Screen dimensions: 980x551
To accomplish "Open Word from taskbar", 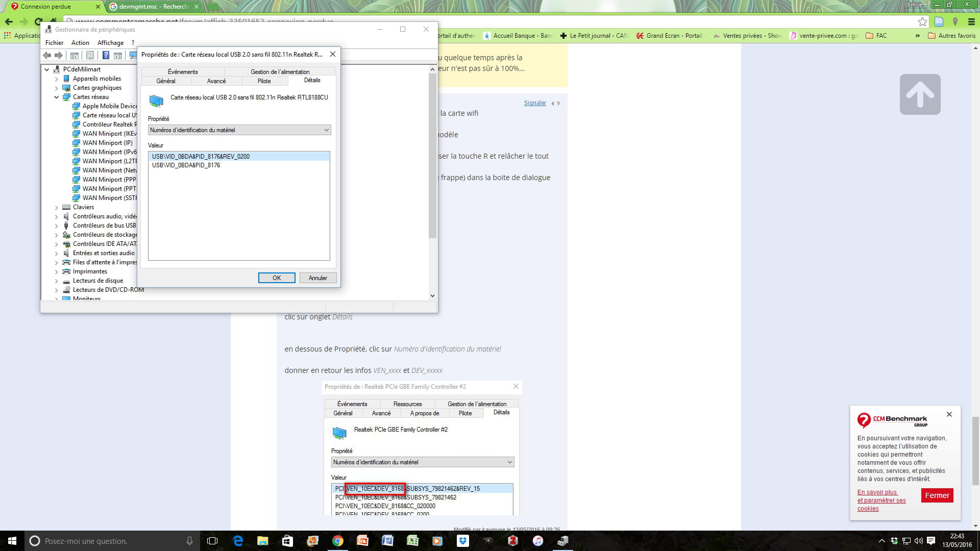I will [387, 541].
